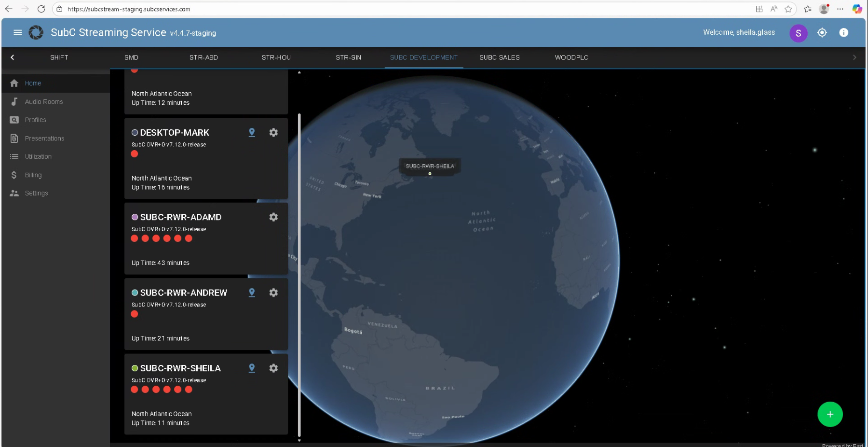
Task: Click location pin for SUBC-RWR-SHEILA
Action: pos(252,368)
